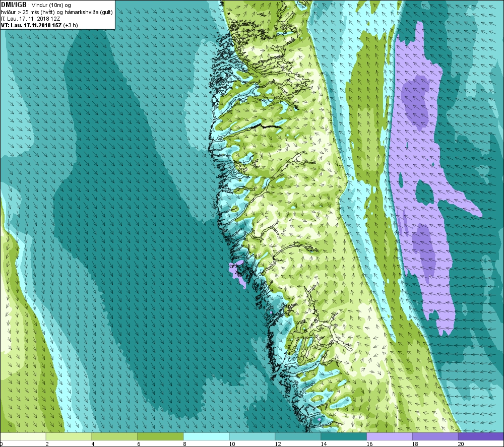The image size is (504, 447).
Task: Click the green 4–6 legend swatch
Action: pyautogui.click(x=114, y=436)
